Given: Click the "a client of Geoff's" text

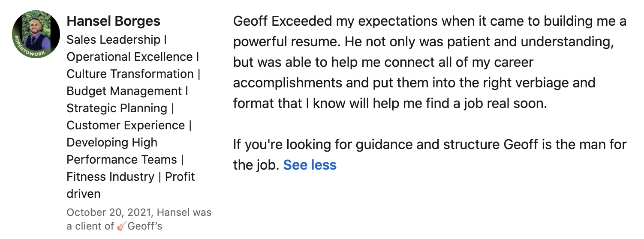Looking at the screenshot, I should pos(114,226).
